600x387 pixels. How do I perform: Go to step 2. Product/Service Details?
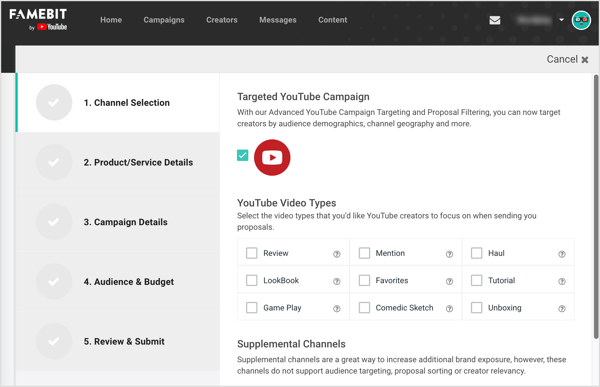(118, 162)
